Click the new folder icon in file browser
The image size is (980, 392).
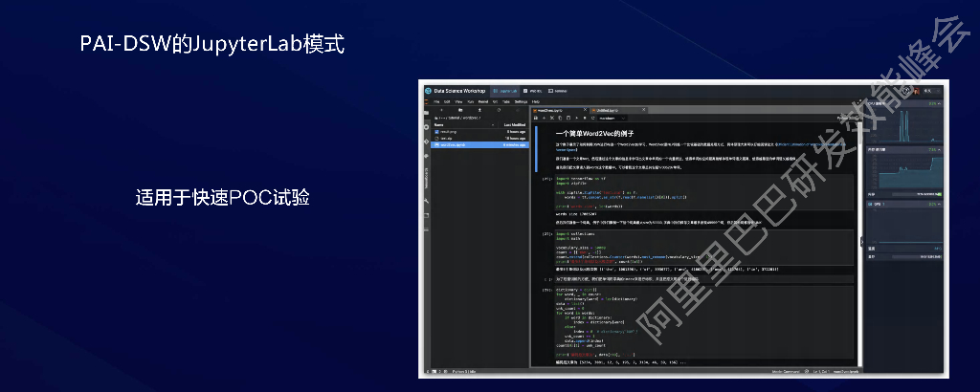[460, 110]
